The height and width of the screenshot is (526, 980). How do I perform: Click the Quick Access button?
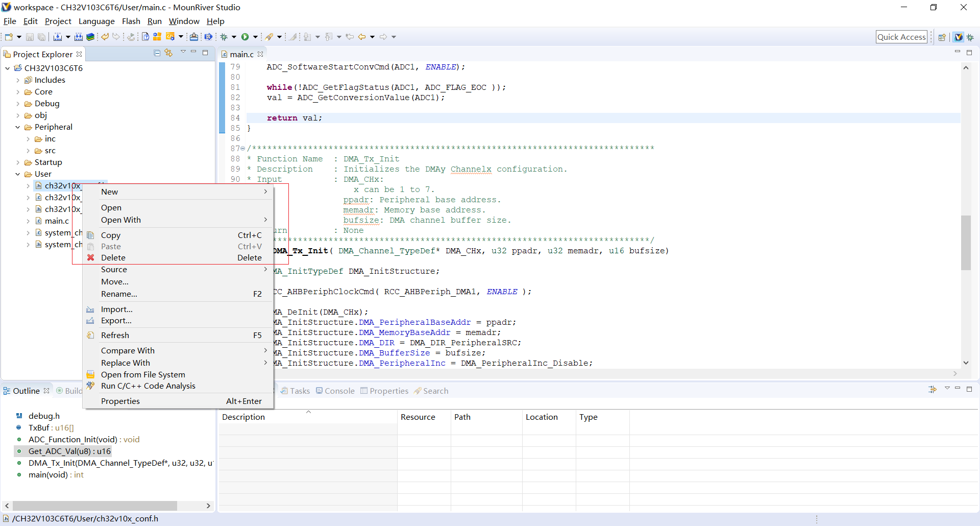pos(901,36)
